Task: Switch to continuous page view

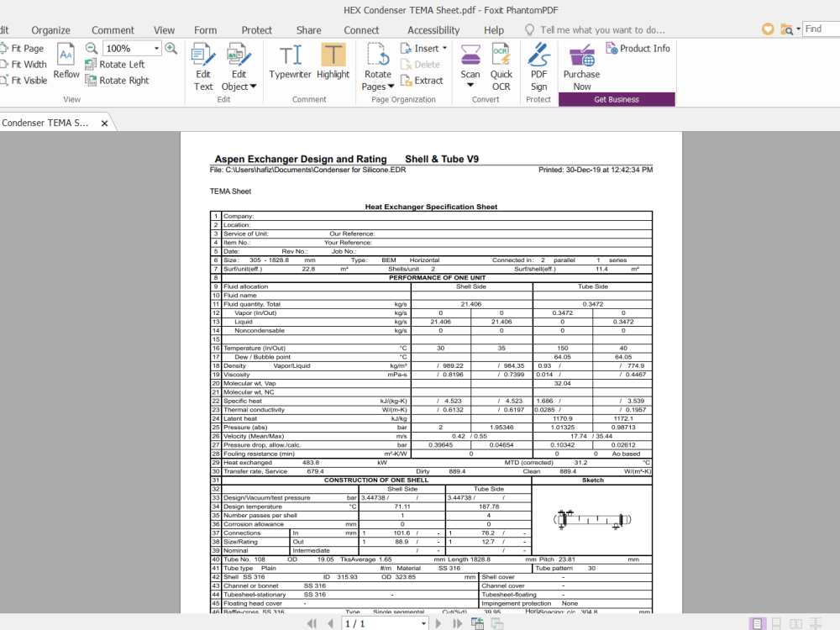Action: point(776,623)
